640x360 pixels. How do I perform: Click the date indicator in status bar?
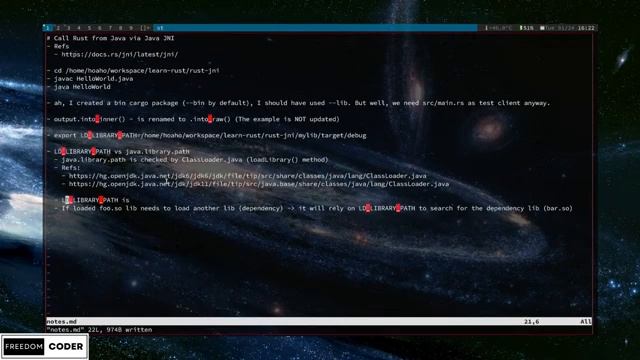(558, 28)
